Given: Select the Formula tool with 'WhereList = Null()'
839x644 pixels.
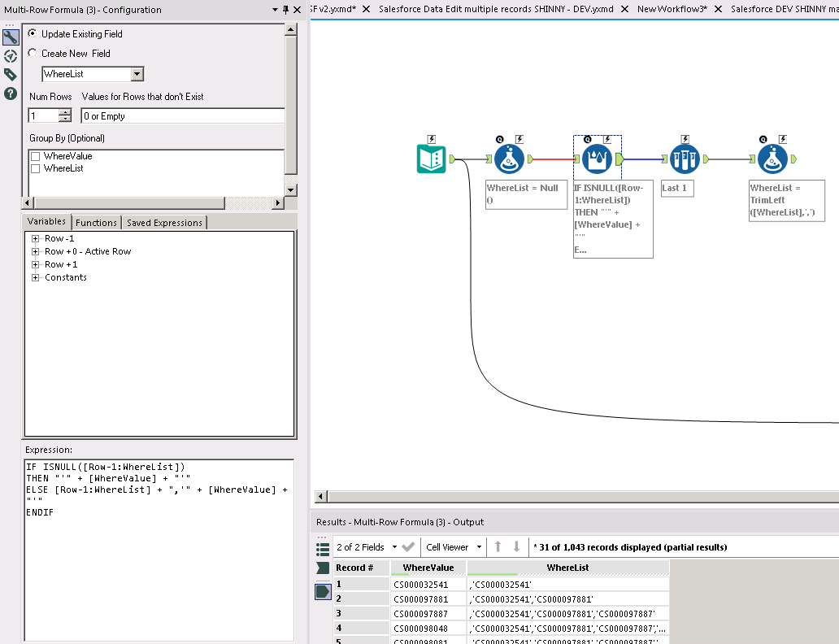Looking at the screenshot, I should [510, 159].
